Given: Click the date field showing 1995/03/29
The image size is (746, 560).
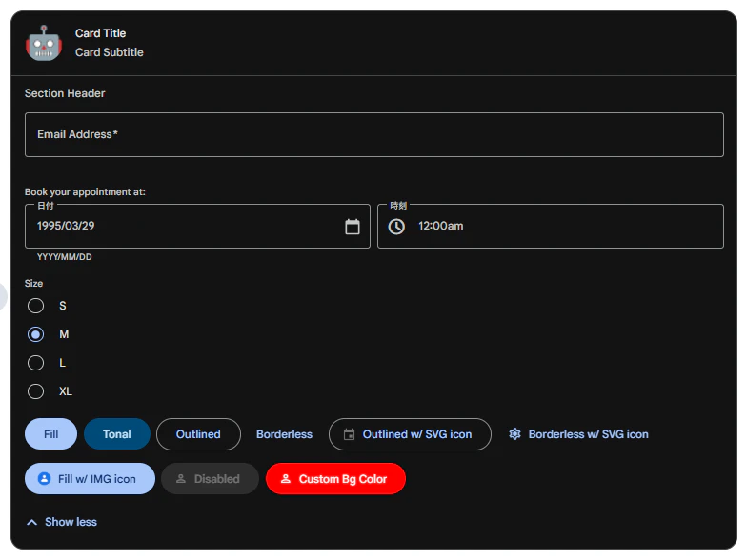Looking at the screenshot, I should pos(197,227).
